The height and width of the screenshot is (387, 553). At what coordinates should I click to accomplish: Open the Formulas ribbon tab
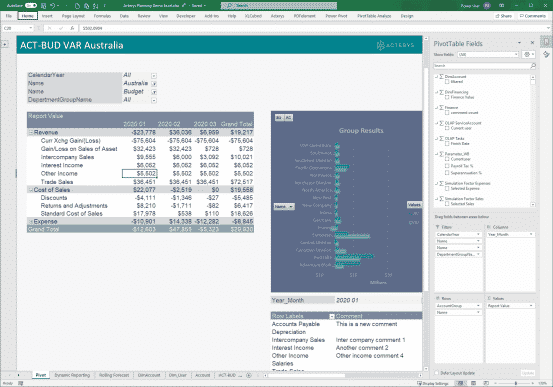[102, 16]
